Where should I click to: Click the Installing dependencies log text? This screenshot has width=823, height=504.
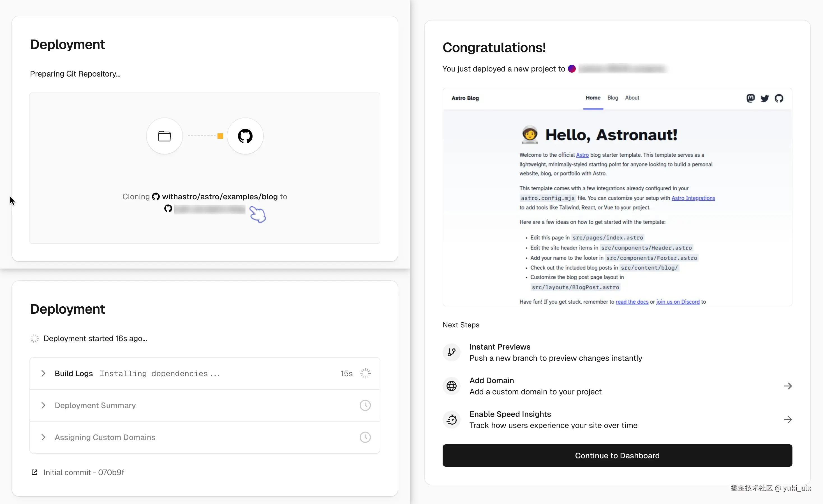click(160, 373)
